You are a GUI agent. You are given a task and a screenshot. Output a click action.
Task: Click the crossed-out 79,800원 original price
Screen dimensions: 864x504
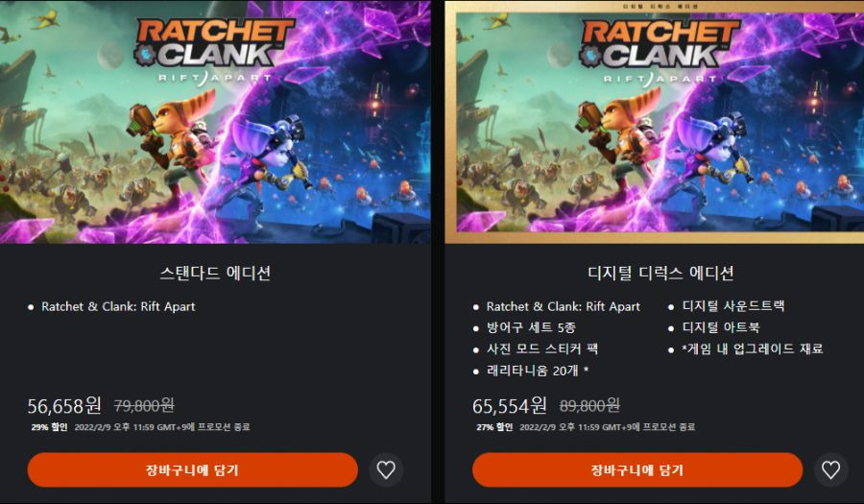point(144,406)
